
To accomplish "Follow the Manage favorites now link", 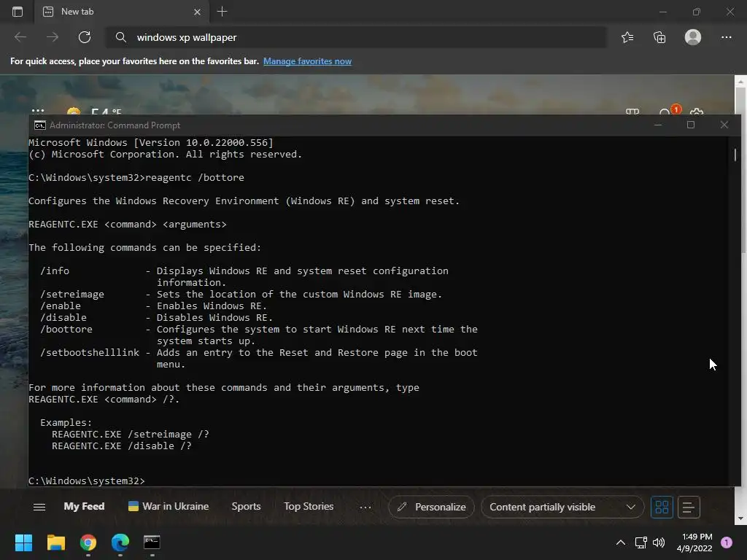I will click(x=307, y=61).
